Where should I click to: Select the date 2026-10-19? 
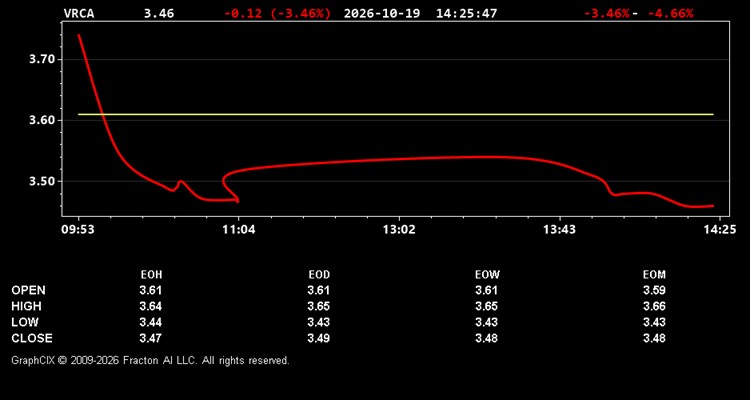pyautogui.click(x=382, y=13)
